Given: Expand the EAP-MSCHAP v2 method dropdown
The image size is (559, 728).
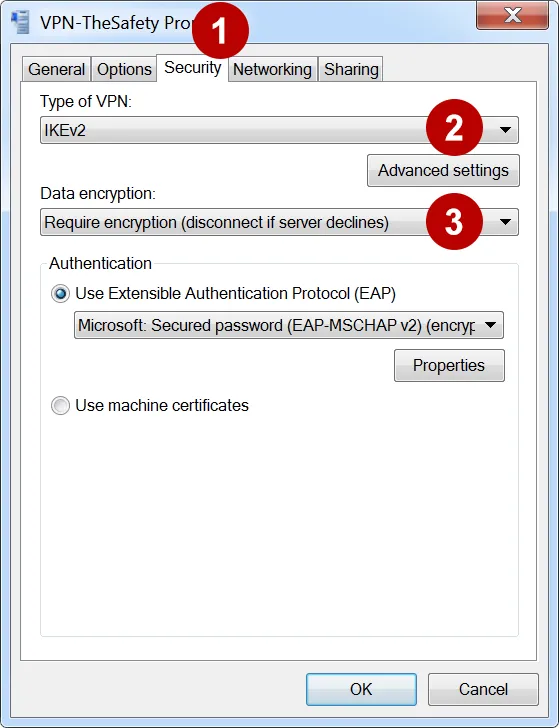Looking at the screenshot, I should tap(289, 325).
